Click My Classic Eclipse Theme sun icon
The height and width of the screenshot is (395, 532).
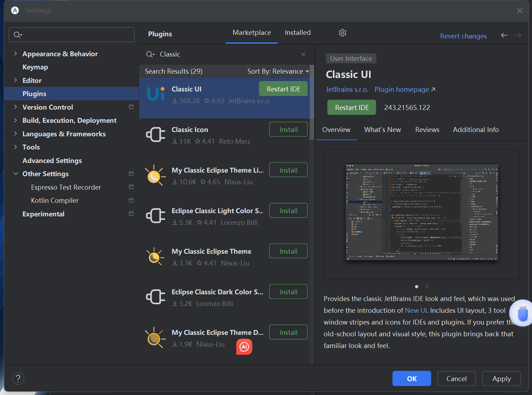[x=155, y=257]
